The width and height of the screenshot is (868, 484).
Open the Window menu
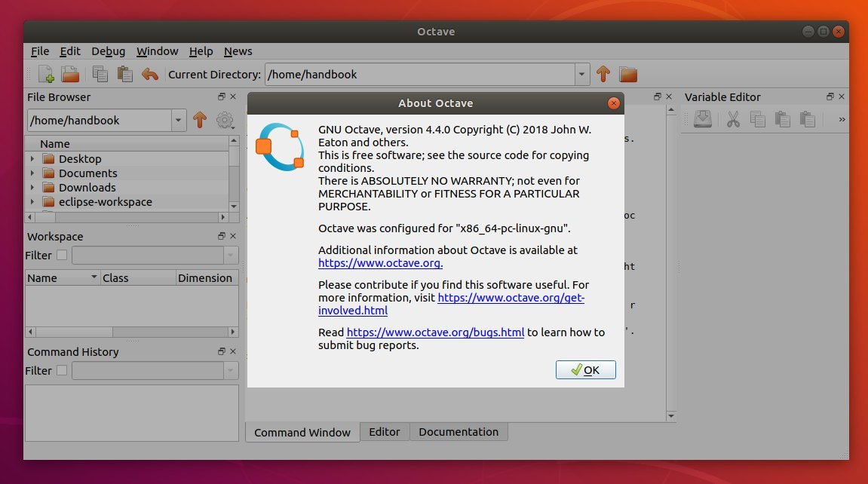157,51
